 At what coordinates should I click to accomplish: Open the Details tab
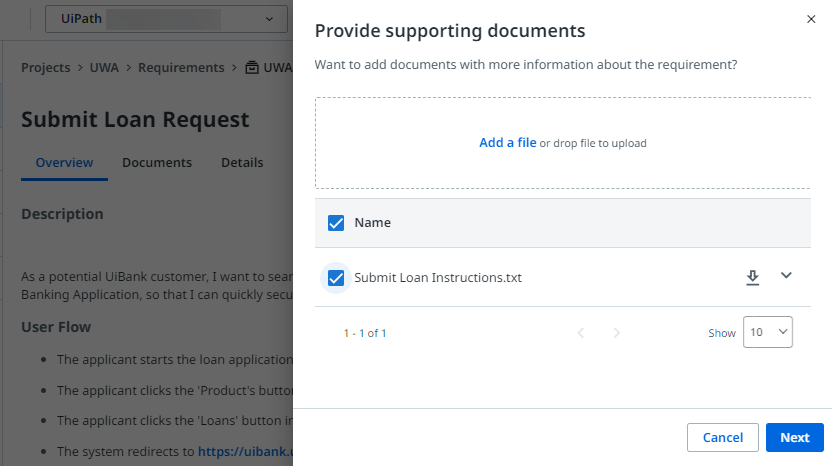242,163
